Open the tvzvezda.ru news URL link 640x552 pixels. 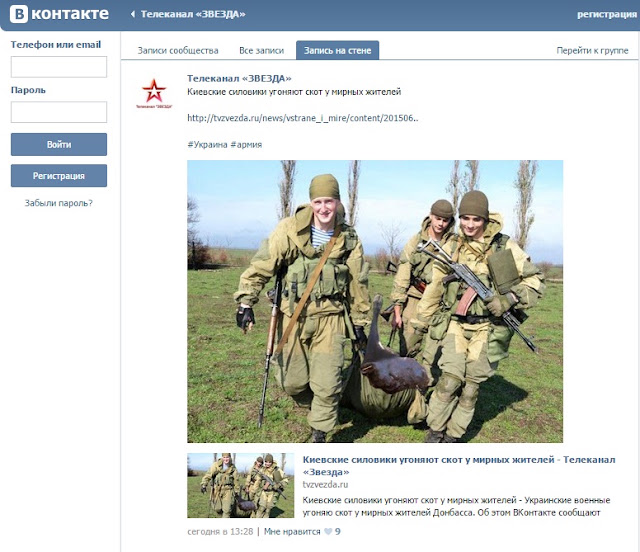pyautogui.click(x=303, y=118)
